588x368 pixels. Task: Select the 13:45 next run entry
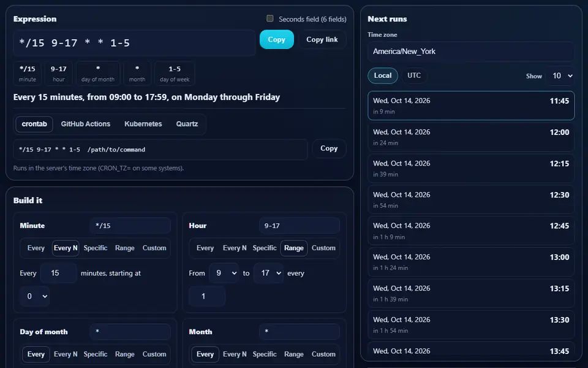click(471, 351)
